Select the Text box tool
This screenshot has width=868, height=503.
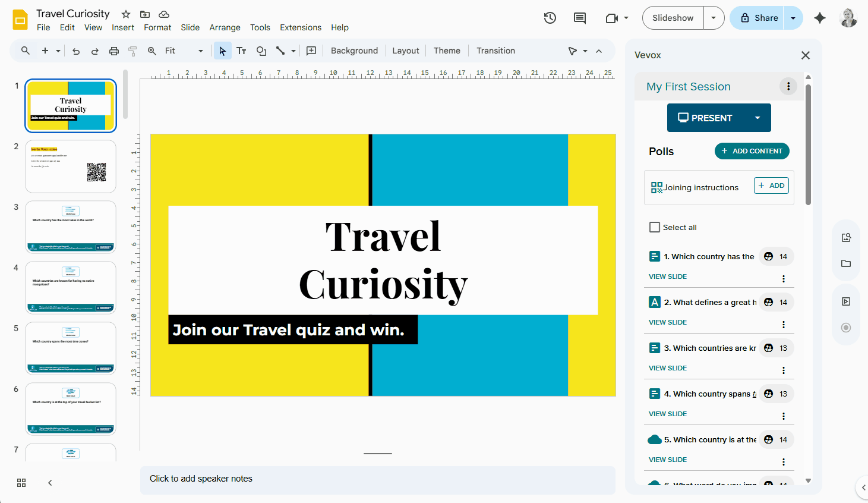click(241, 51)
